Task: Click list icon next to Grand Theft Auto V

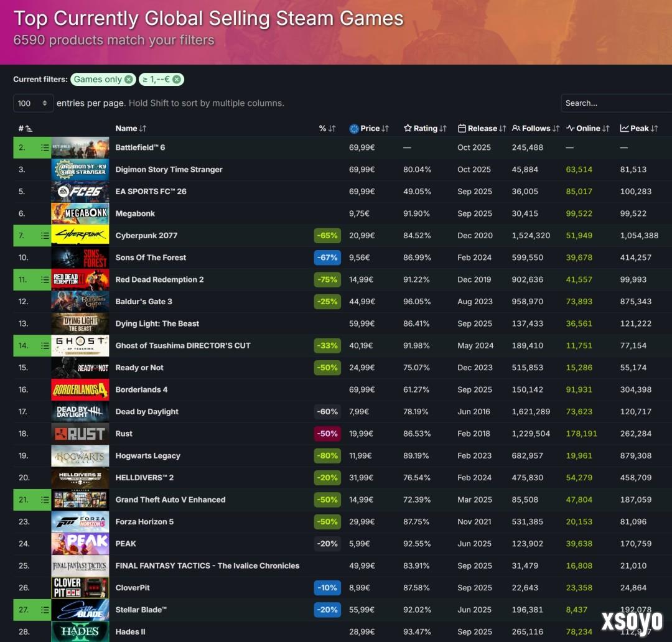Action: coord(45,500)
